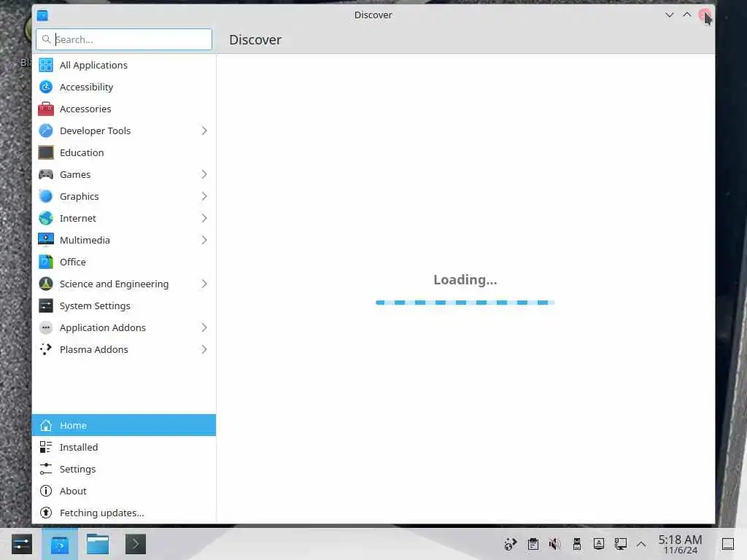This screenshot has height=560, width=747.
Task: Open the About page label
Action: tap(73, 491)
